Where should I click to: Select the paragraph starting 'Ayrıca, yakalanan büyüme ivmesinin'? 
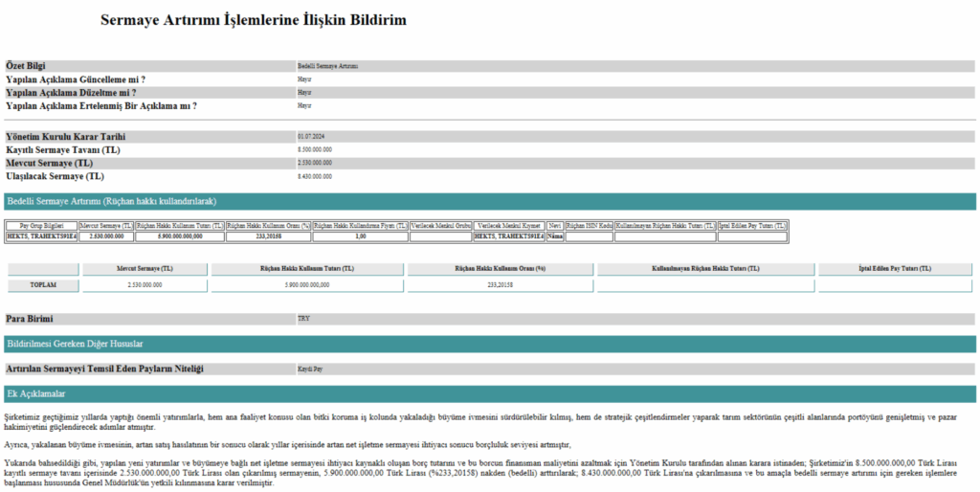pos(287,445)
